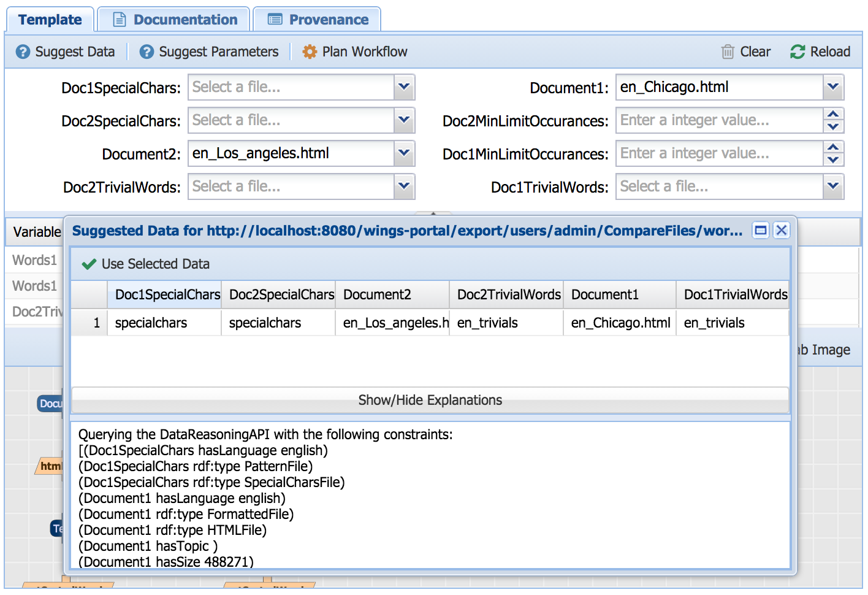Close the Suggested Data dialog
The width and height of the screenshot is (868, 595).
pos(781,231)
